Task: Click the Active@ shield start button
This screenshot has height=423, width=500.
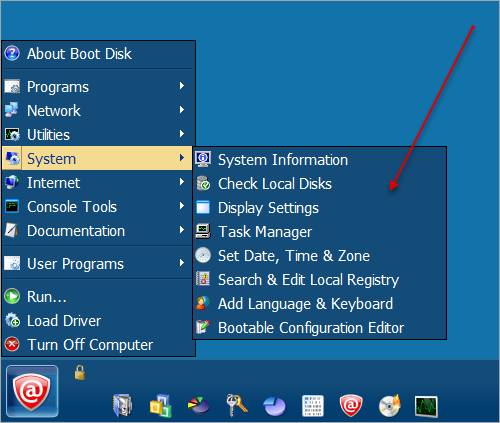Action: 32,391
